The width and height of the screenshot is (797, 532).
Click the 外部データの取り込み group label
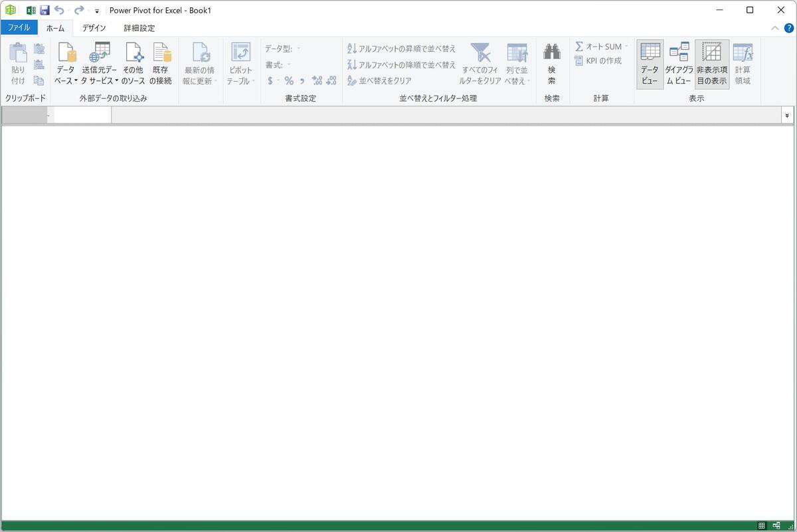(x=114, y=98)
